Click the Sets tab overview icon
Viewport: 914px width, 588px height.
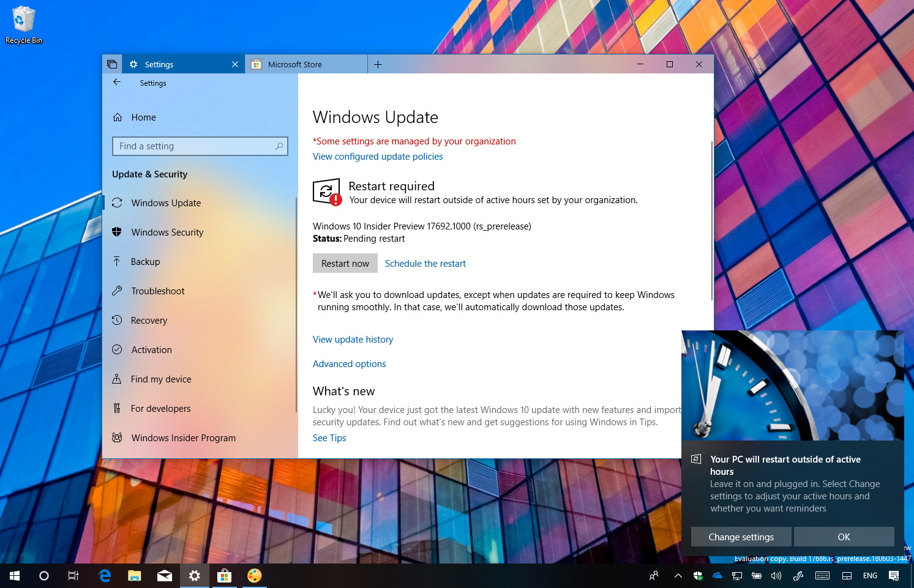(x=112, y=64)
